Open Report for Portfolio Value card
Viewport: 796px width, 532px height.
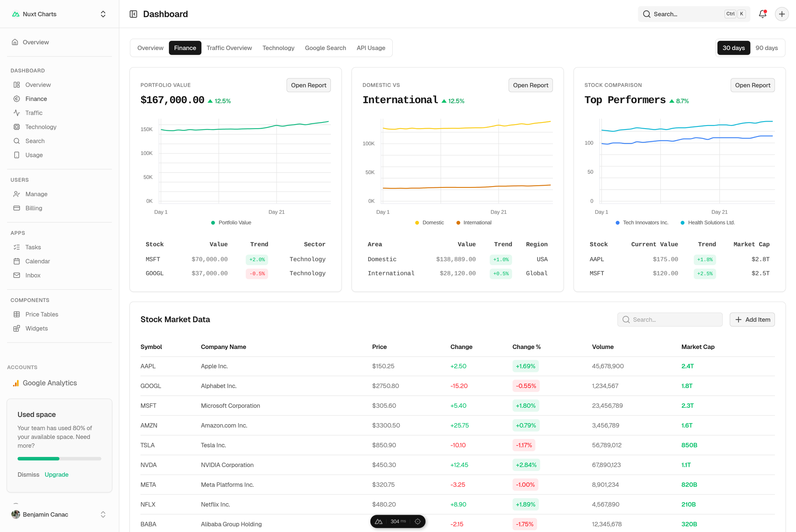pyautogui.click(x=308, y=85)
